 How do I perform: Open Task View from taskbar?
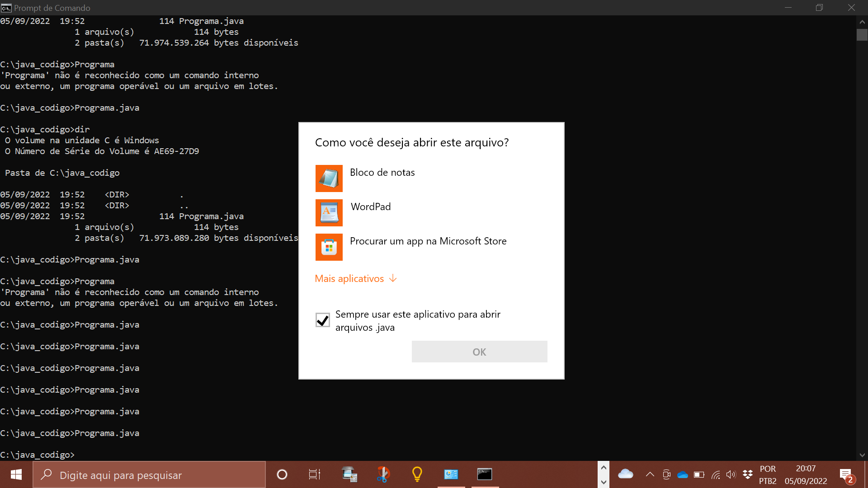[x=315, y=474]
